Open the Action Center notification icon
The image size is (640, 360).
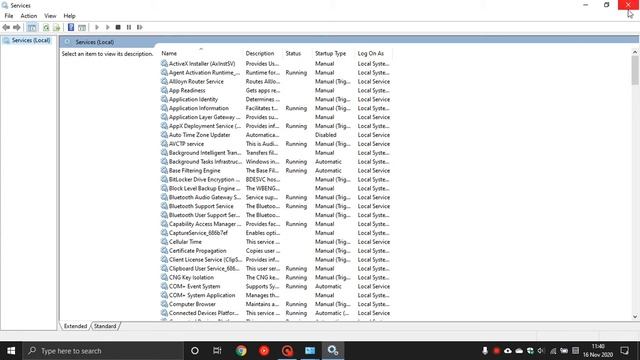pos(624,351)
